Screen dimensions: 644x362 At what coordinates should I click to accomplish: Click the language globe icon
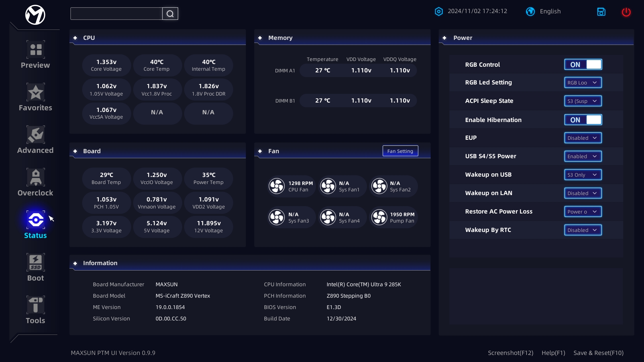pos(530,11)
